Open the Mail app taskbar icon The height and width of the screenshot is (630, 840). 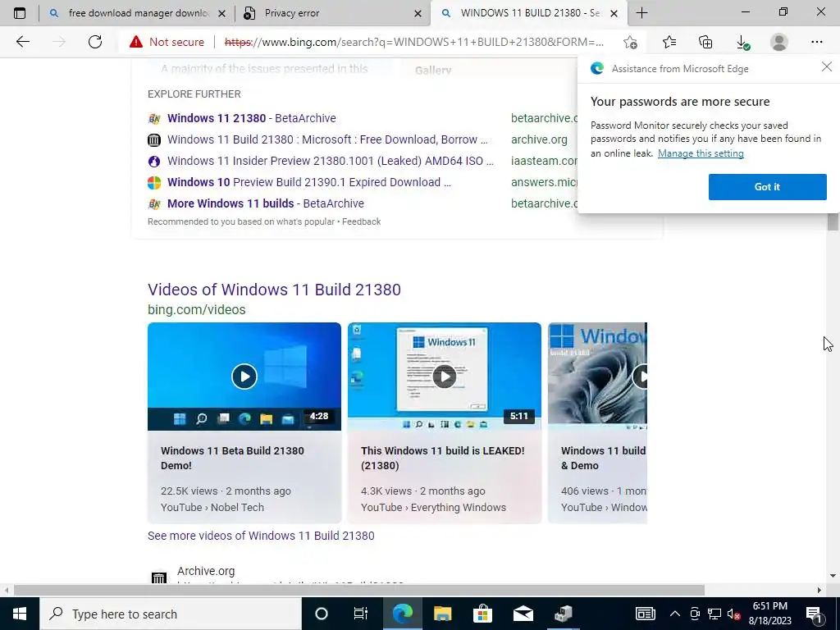(523, 614)
